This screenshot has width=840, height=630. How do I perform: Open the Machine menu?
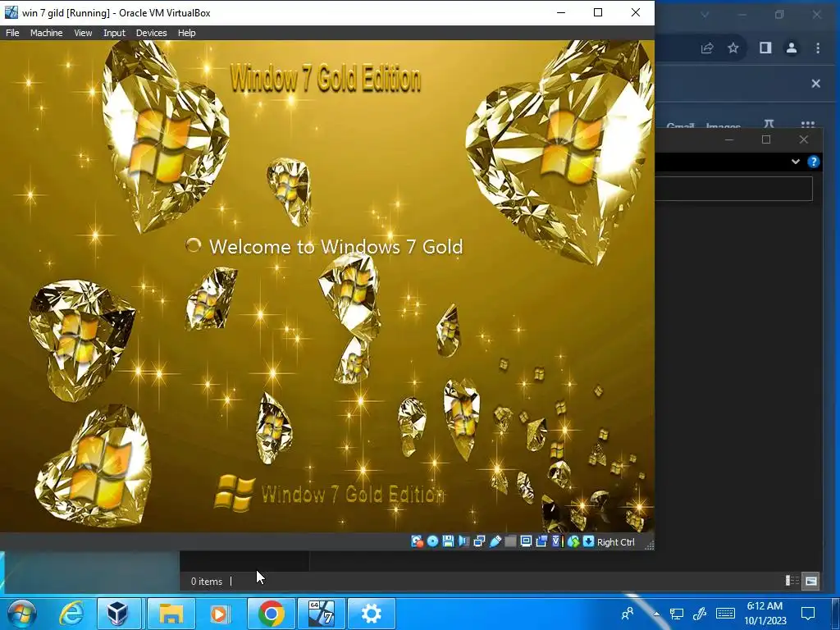pyautogui.click(x=46, y=33)
